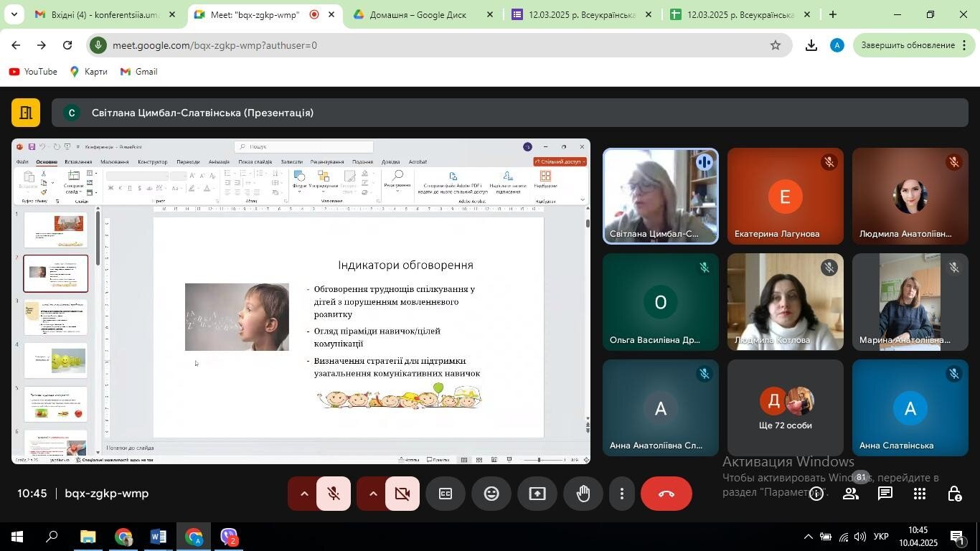
Task: Open more options three-dot menu
Action: click(x=622, y=494)
